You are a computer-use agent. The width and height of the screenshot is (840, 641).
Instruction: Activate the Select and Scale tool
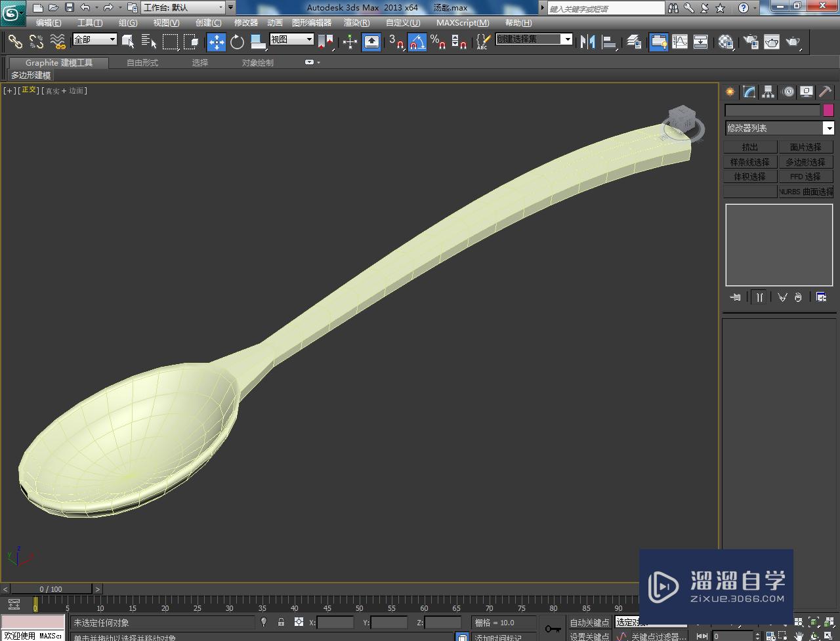point(258,42)
